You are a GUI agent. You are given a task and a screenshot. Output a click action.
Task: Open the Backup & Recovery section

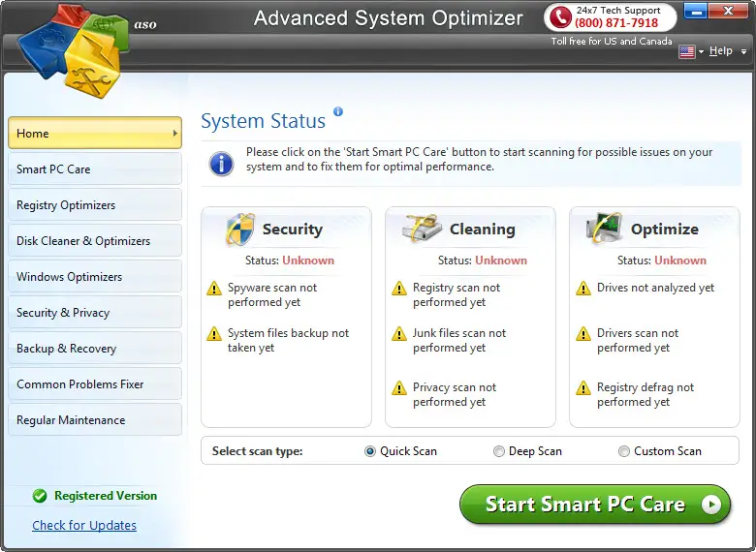coord(95,349)
